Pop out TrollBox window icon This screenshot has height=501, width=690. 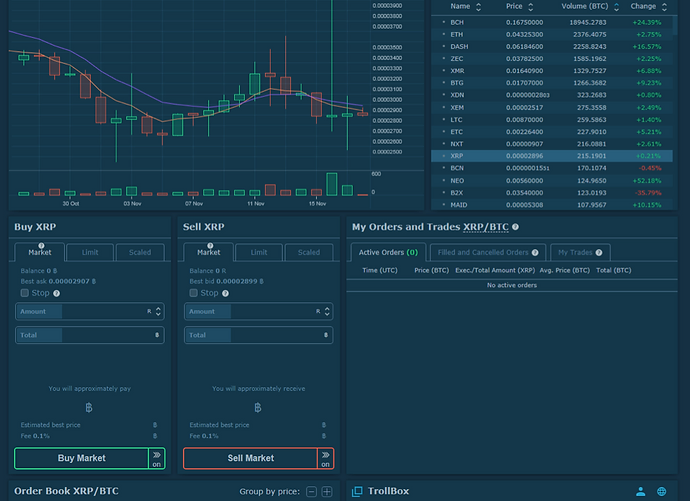coord(357,491)
